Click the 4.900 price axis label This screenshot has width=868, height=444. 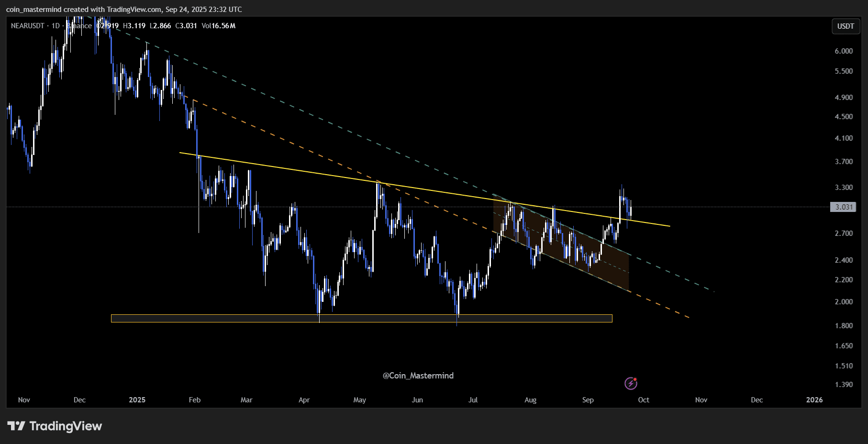click(844, 98)
